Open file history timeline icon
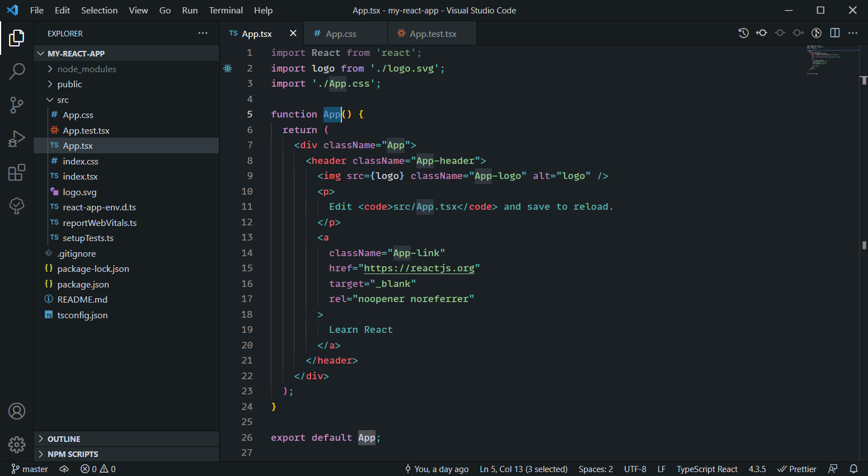Screen dimensions: 868x476 pyautogui.click(x=743, y=33)
